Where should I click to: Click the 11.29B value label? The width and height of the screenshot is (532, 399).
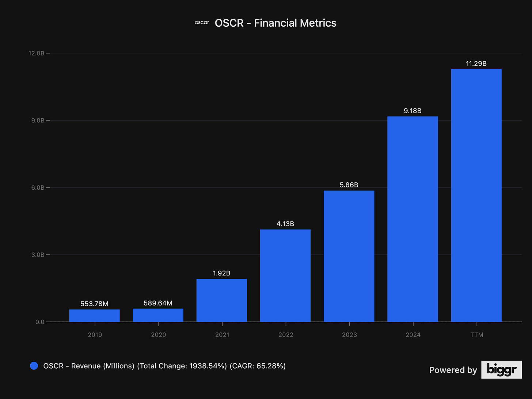click(x=476, y=64)
